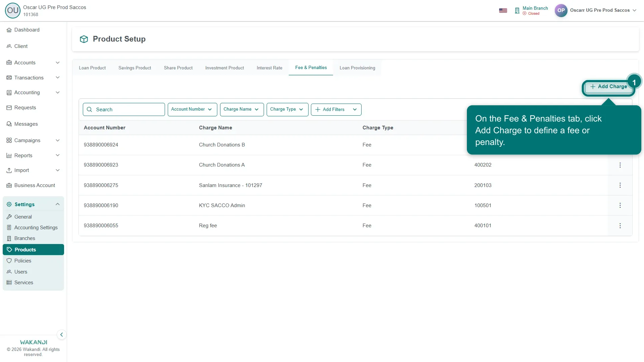Open row menu for KYC SACCO Admin
This screenshot has width=644, height=362.
620,205
